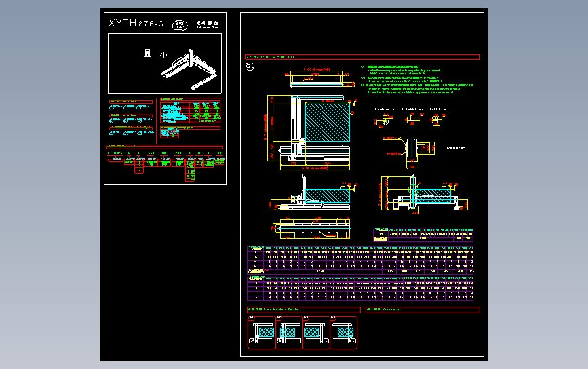Click the lower purple dimension table
The image size is (588, 369).
click(360, 288)
